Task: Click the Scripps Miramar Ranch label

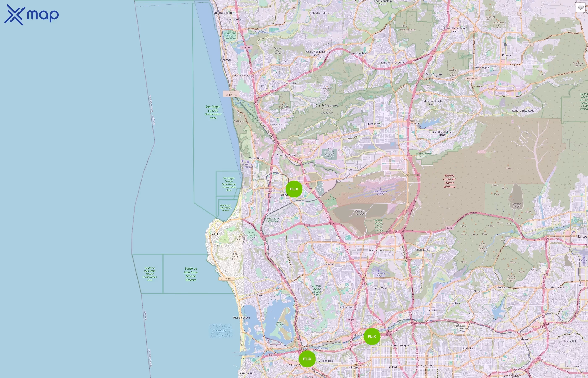Action: [x=443, y=133]
